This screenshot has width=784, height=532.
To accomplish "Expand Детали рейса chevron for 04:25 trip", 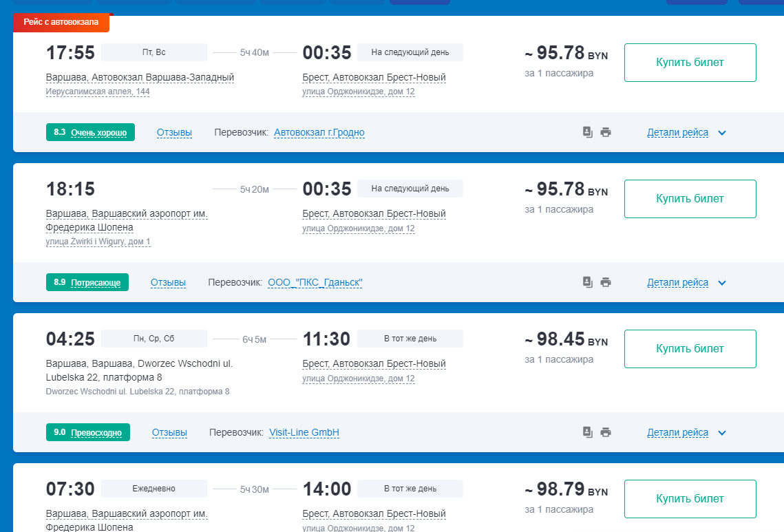I will (x=722, y=433).
